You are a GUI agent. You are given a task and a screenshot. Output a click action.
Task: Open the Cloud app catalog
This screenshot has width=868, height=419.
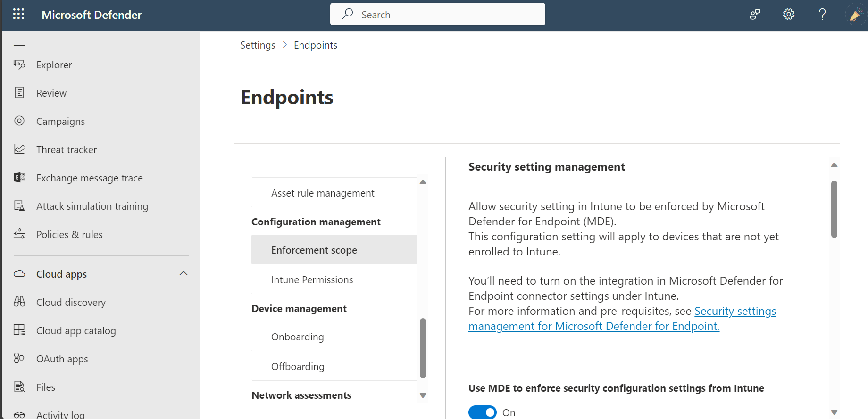76,330
